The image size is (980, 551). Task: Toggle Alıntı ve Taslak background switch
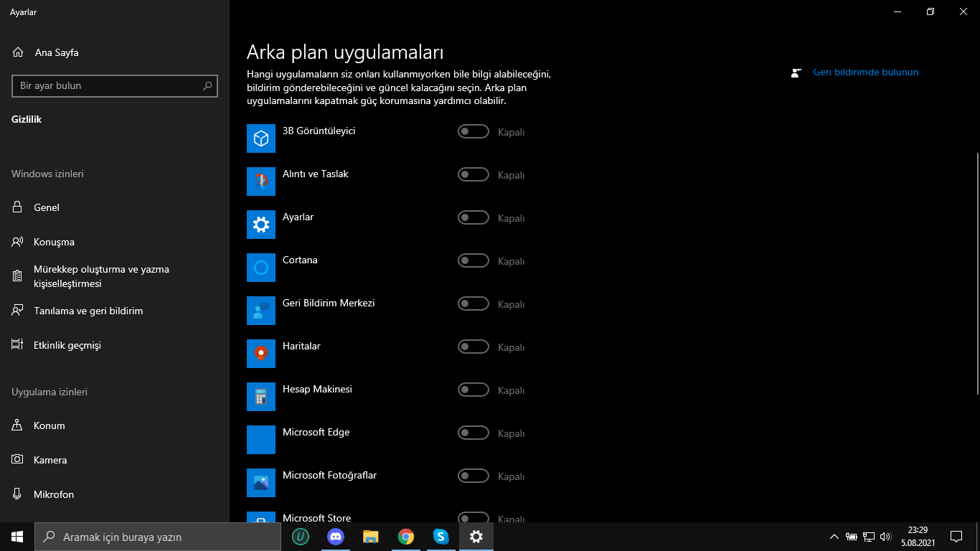pos(473,174)
